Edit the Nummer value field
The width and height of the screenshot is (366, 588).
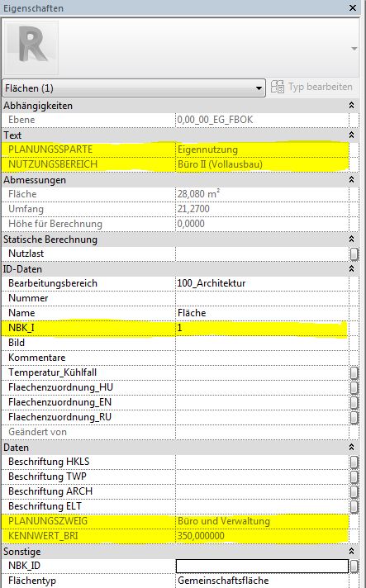[x=262, y=298]
